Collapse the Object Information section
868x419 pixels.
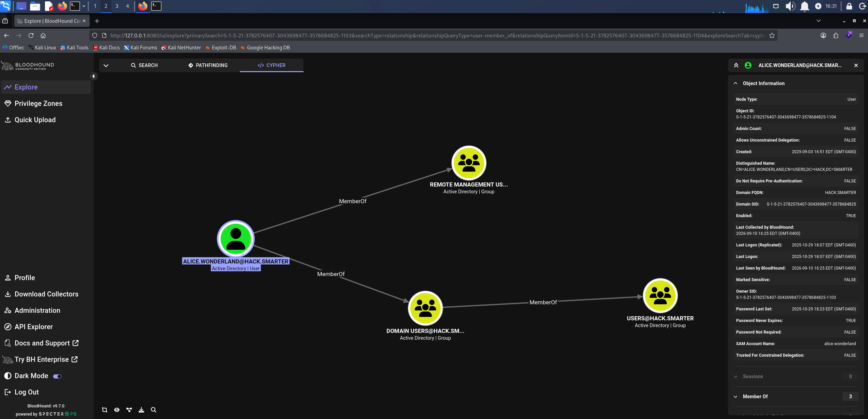tap(735, 83)
